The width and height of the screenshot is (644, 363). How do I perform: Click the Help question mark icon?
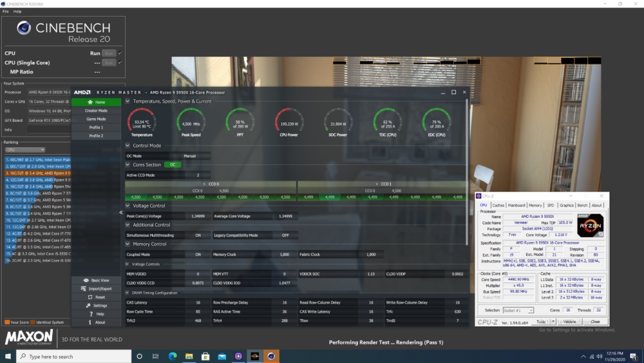91,314
